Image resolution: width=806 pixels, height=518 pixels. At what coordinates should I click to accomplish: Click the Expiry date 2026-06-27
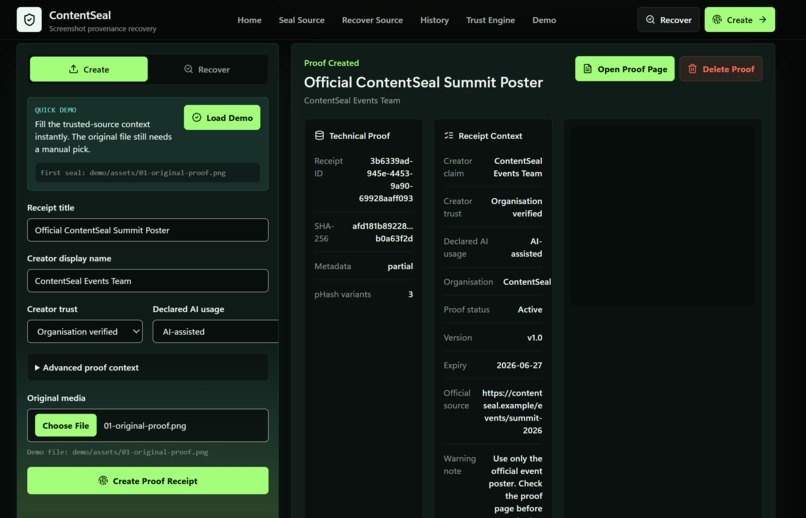pyautogui.click(x=519, y=365)
